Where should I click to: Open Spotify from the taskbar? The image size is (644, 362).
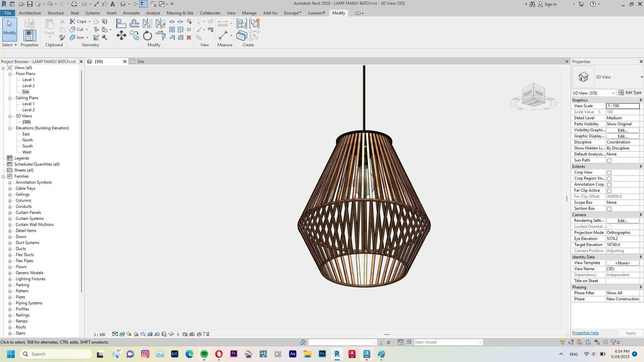204,354
